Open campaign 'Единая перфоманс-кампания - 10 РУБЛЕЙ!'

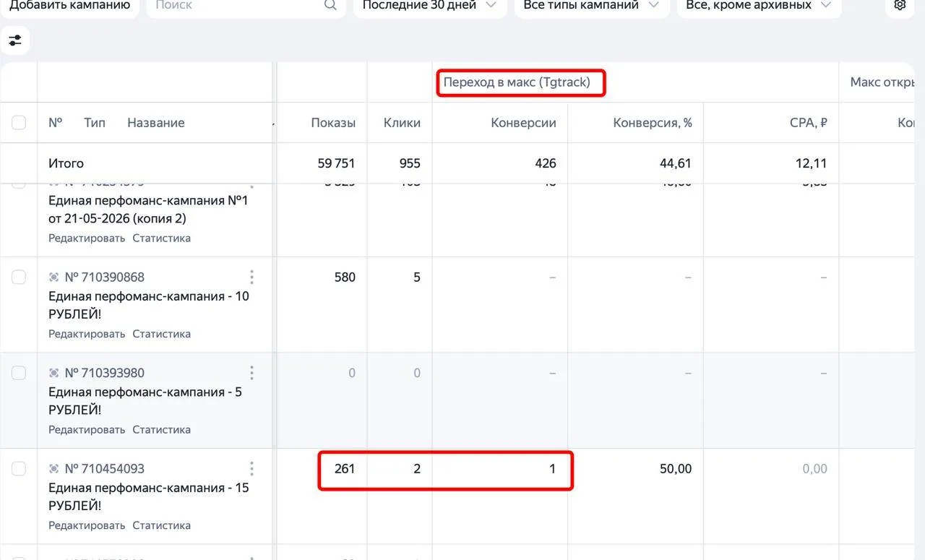coord(148,305)
